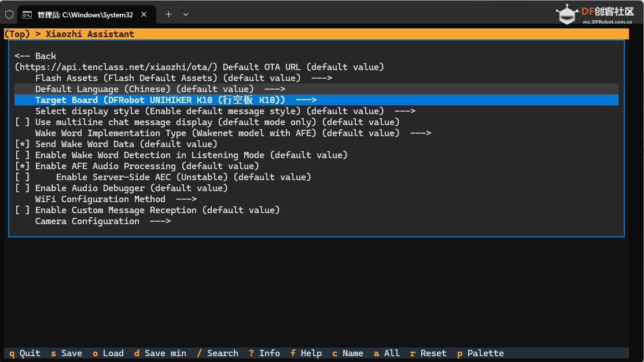Toggle Use multiline chat message display checkbox

[x=22, y=122]
